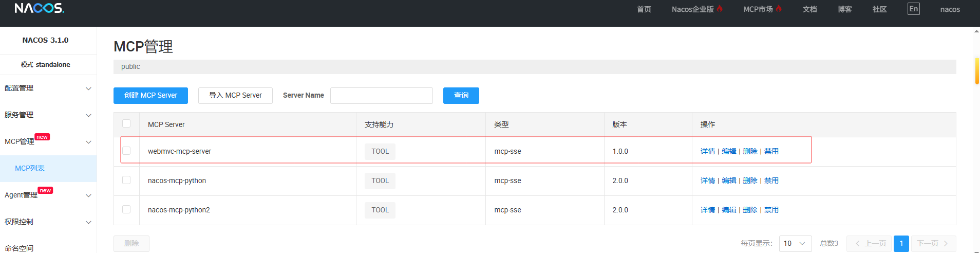Open 首页 in the top navigation
The height and width of the screenshot is (253, 980).
(644, 9)
